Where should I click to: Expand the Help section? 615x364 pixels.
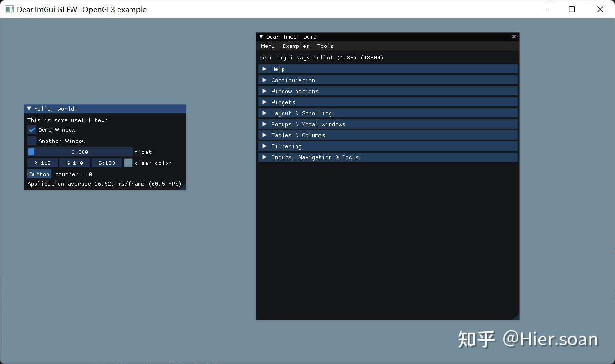[x=388, y=69]
